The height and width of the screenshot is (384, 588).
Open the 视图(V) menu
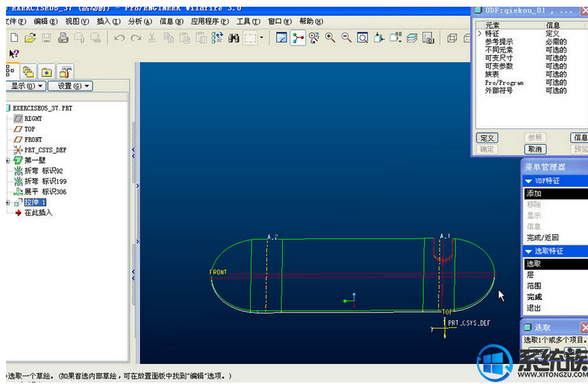click(x=78, y=22)
